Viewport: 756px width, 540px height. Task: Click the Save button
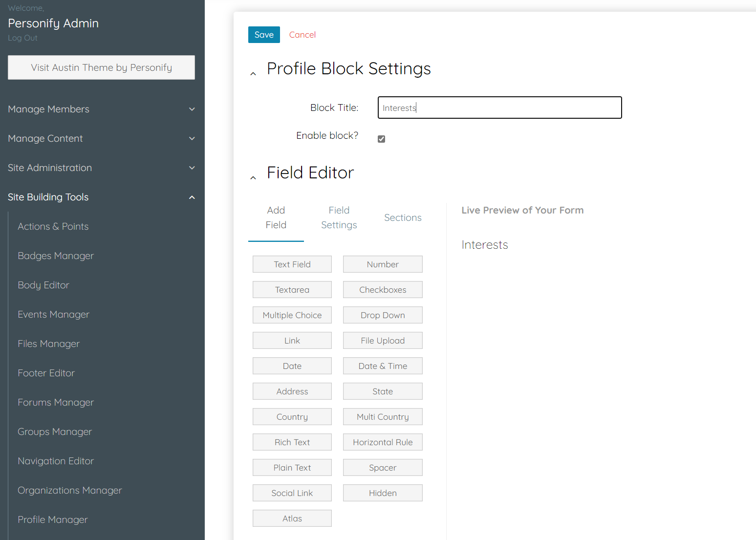point(264,35)
